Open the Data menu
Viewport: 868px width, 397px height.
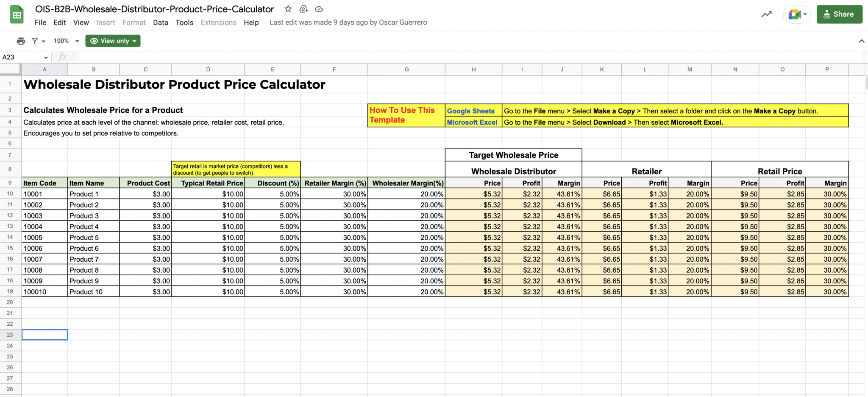coord(161,22)
